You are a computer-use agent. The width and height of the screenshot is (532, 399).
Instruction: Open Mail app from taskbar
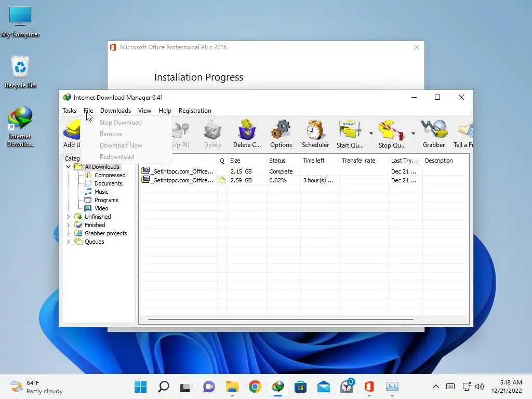click(323, 387)
